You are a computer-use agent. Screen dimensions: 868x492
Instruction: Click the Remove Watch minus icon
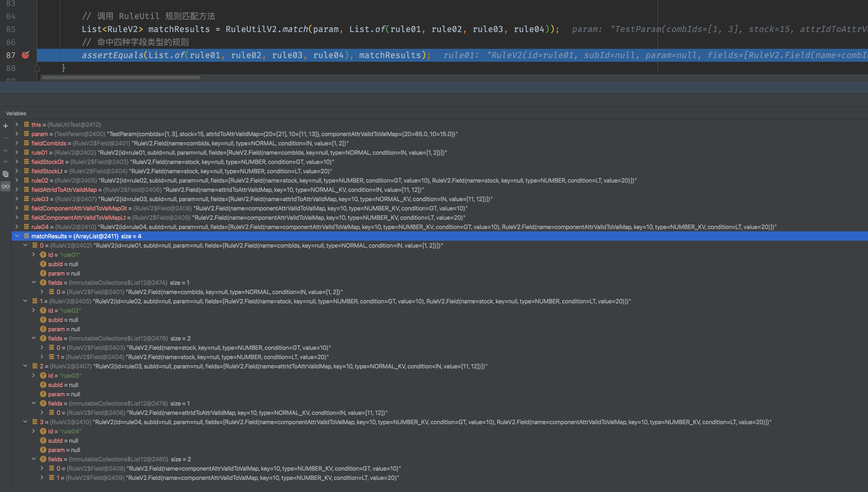pyautogui.click(x=5, y=138)
